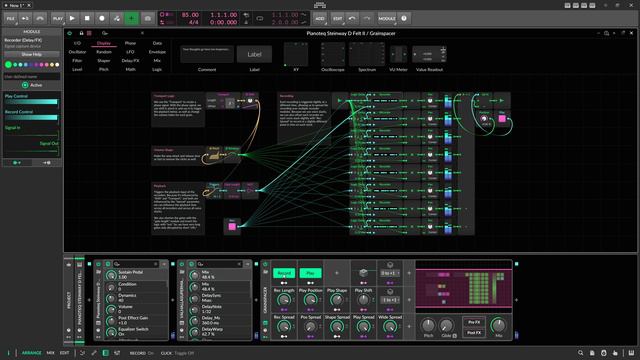Click the dashboard logo at top center
Image resolution: width=640 pixels, height=360 pixels.
pos(320,5)
